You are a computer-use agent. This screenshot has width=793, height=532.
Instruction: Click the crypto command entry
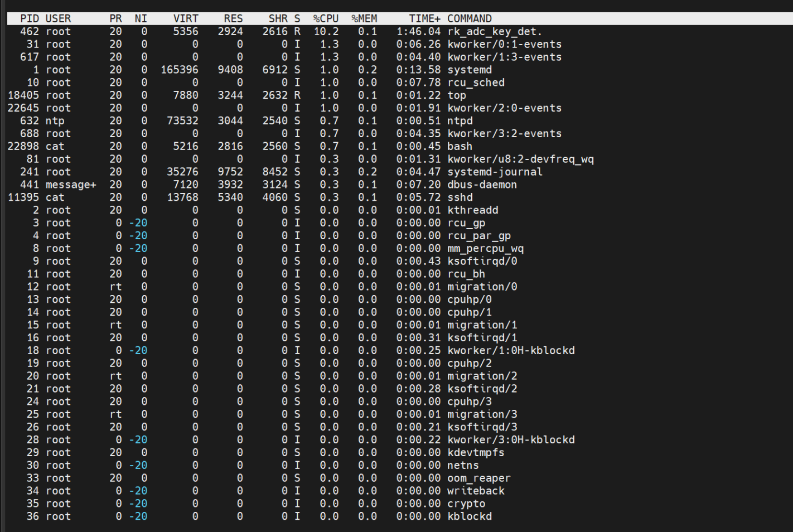click(x=466, y=504)
